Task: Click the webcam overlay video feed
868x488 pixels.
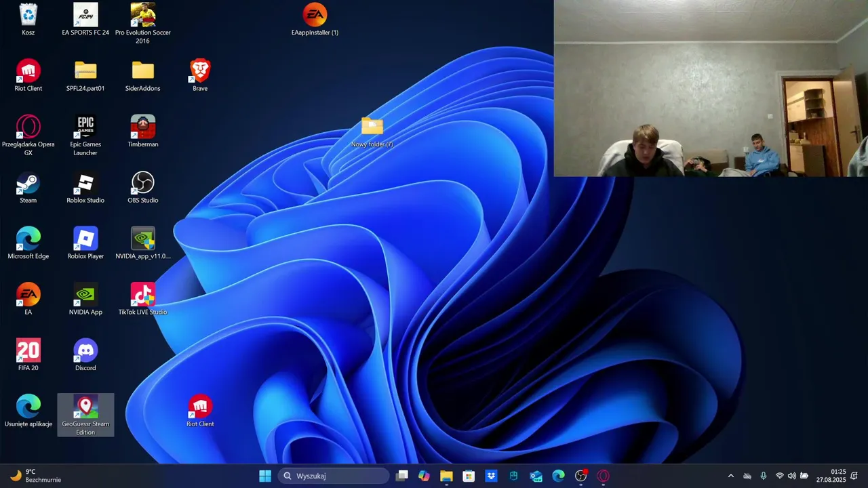Action: tap(711, 88)
